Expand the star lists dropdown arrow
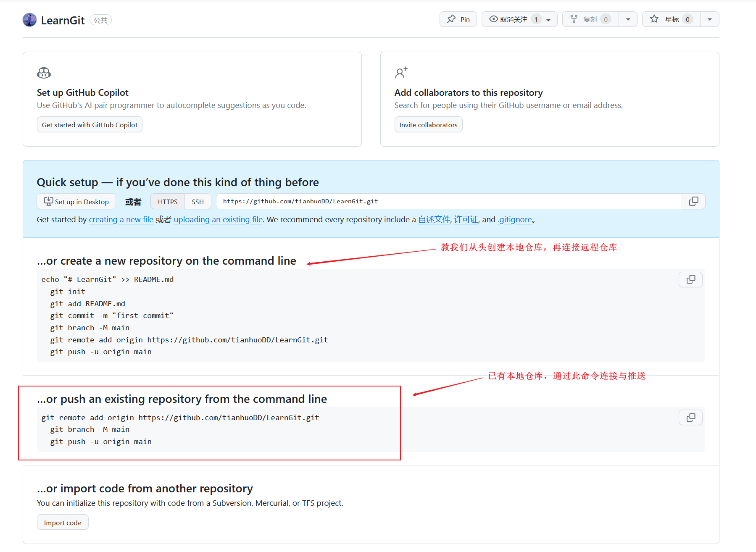 pos(709,19)
